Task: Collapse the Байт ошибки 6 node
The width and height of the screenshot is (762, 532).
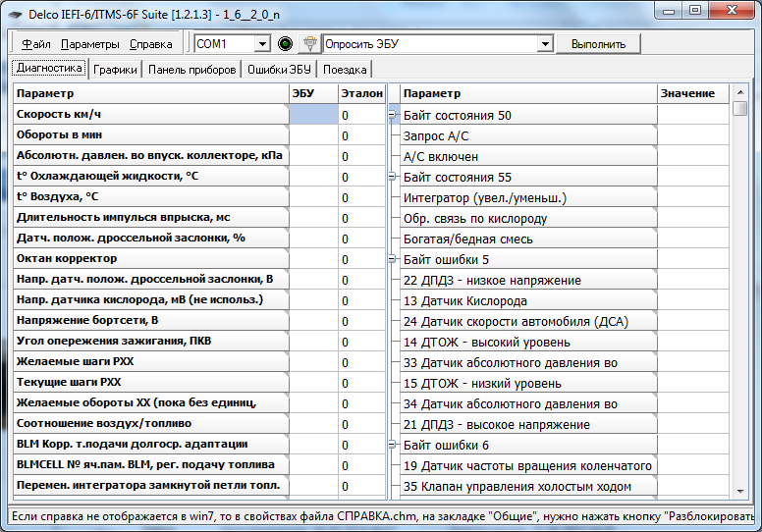Action: coord(392,445)
